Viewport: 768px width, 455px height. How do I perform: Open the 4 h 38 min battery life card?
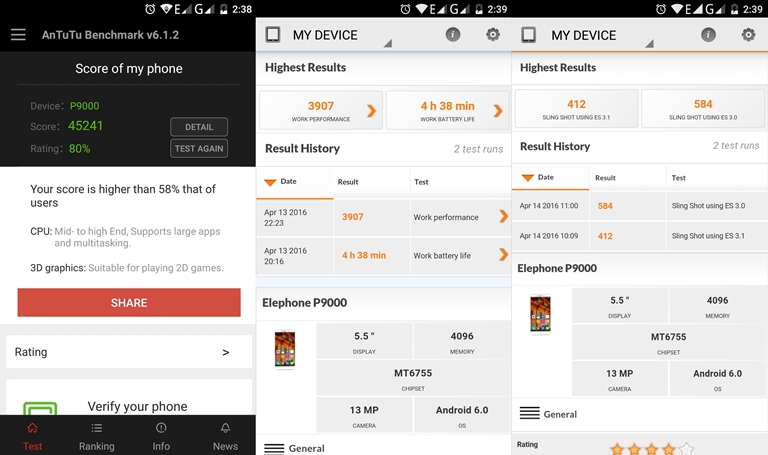coord(448,110)
